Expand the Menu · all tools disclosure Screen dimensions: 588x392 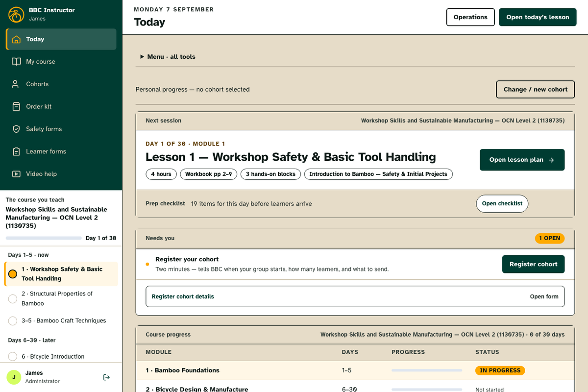168,57
